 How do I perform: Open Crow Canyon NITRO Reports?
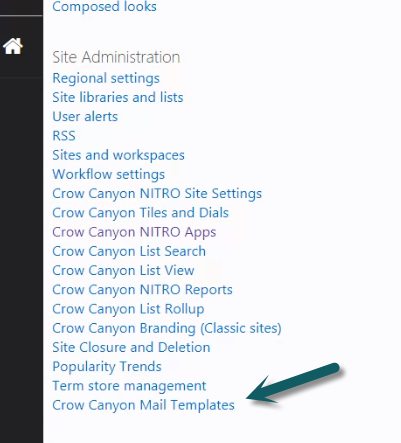tap(142, 290)
